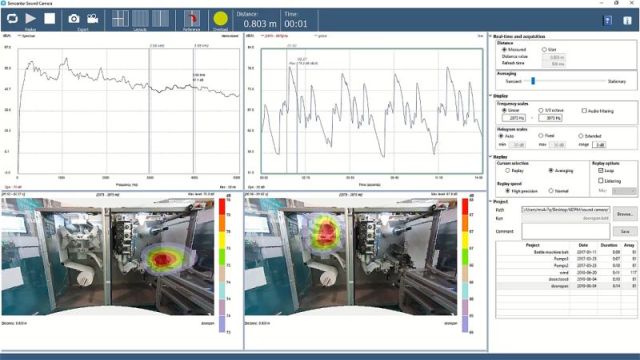This screenshot has width=640, height=360.
Task: Click the Browse button
Action: (x=624, y=214)
